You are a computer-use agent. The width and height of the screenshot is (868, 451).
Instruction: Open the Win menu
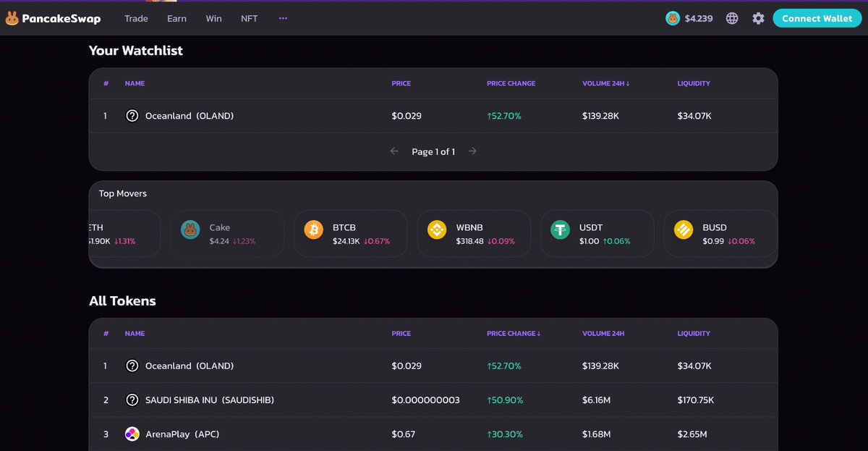point(213,19)
